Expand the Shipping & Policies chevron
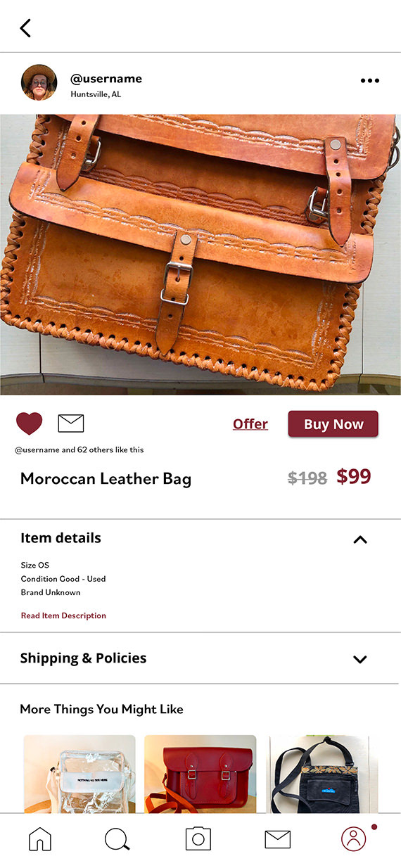The height and width of the screenshot is (868, 401). pos(360,659)
